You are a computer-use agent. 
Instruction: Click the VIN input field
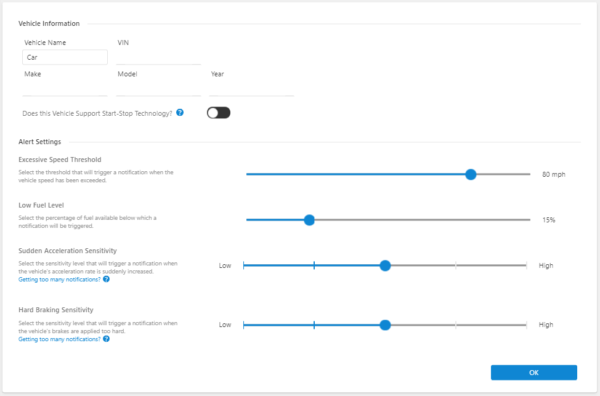158,57
